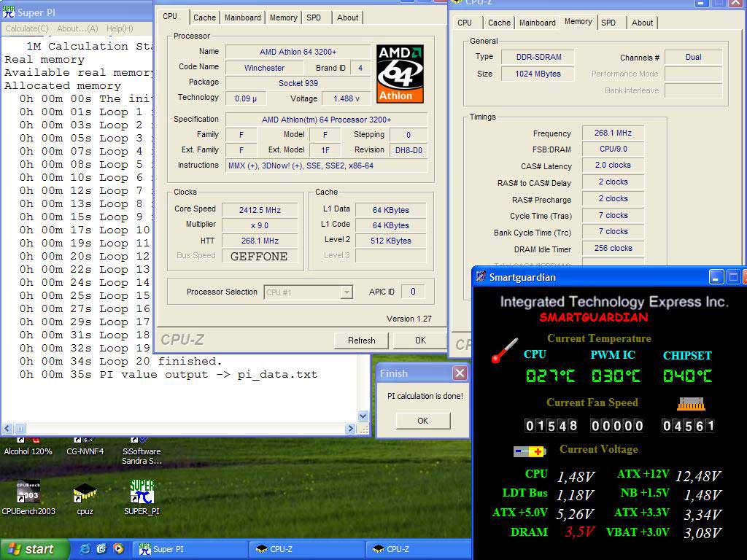Switch to the Mainboard tab in front CPU-Z
The height and width of the screenshot is (560, 747).
[243, 17]
